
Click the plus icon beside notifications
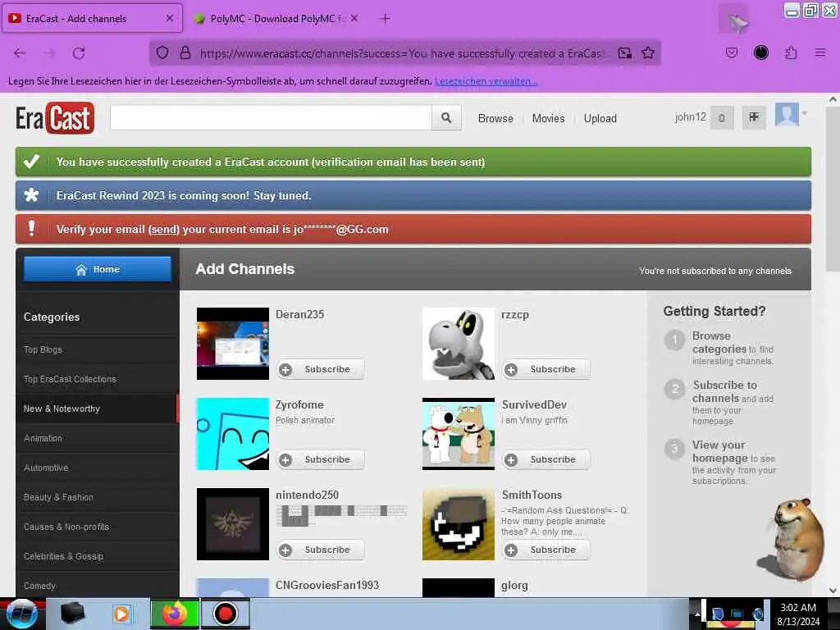pyautogui.click(x=754, y=117)
